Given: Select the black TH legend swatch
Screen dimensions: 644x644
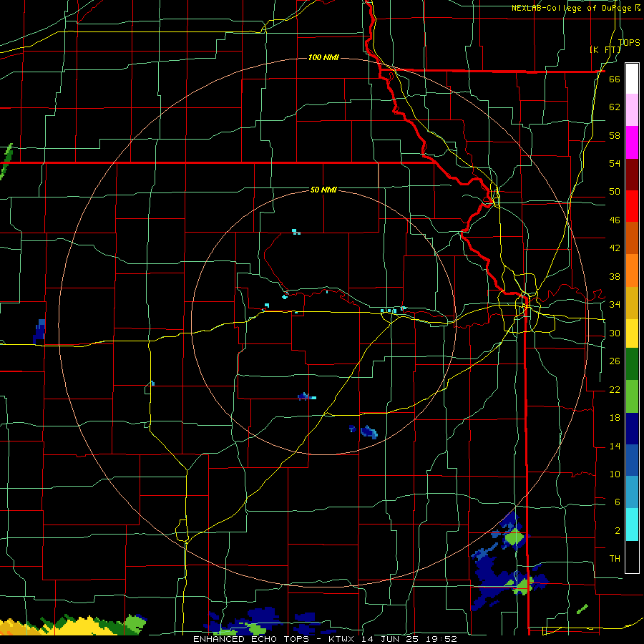Looking at the screenshot, I should click(632, 557).
